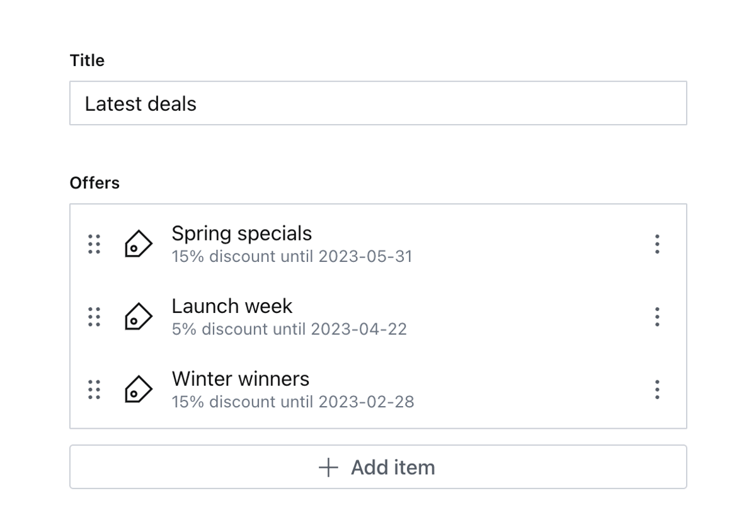Select the Launch week tag icon
The height and width of the screenshot is (532, 756).
point(138,317)
